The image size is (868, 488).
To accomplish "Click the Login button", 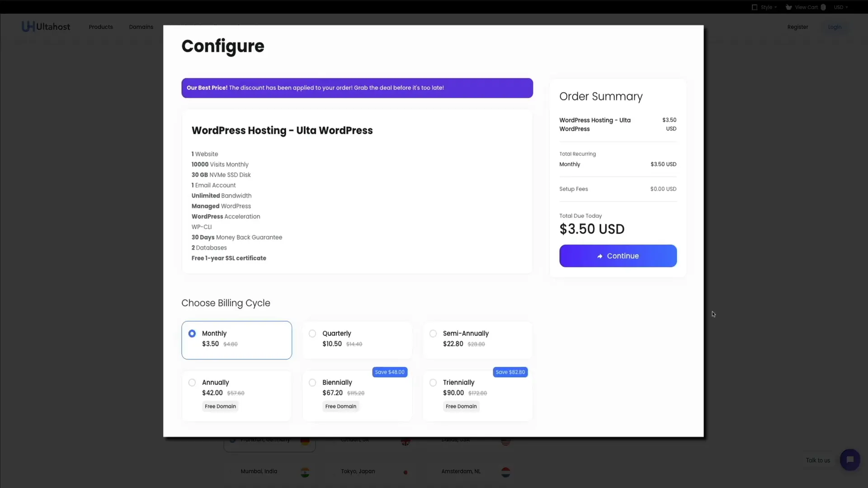I will [835, 27].
